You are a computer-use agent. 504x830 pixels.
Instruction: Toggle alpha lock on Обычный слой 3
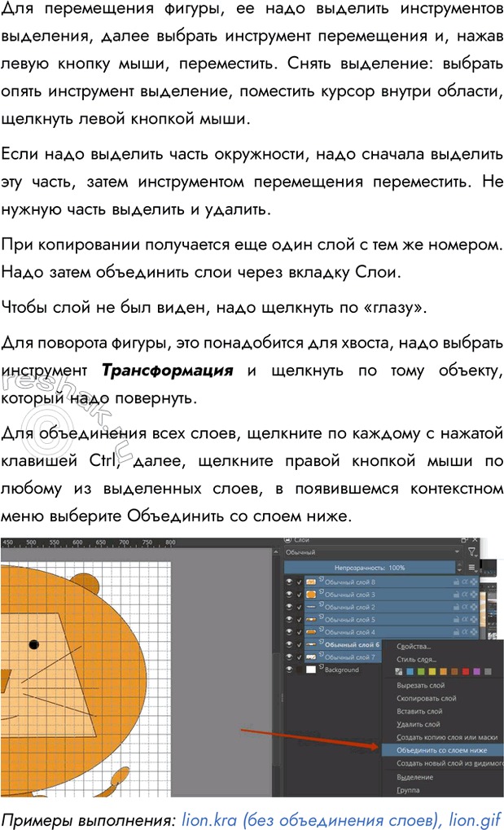(x=464, y=595)
